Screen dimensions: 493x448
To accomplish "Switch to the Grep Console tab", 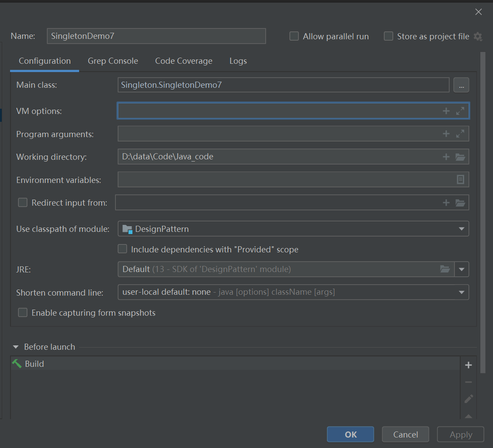I will [x=113, y=61].
